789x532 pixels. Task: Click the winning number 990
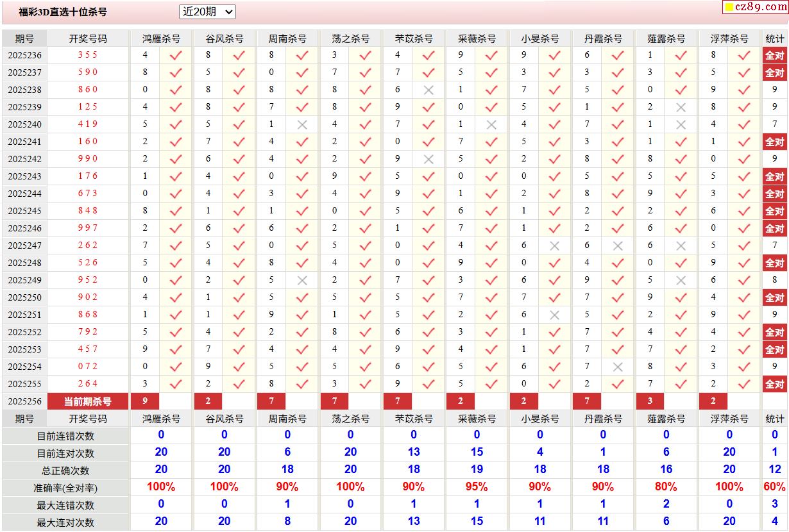pos(88,159)
